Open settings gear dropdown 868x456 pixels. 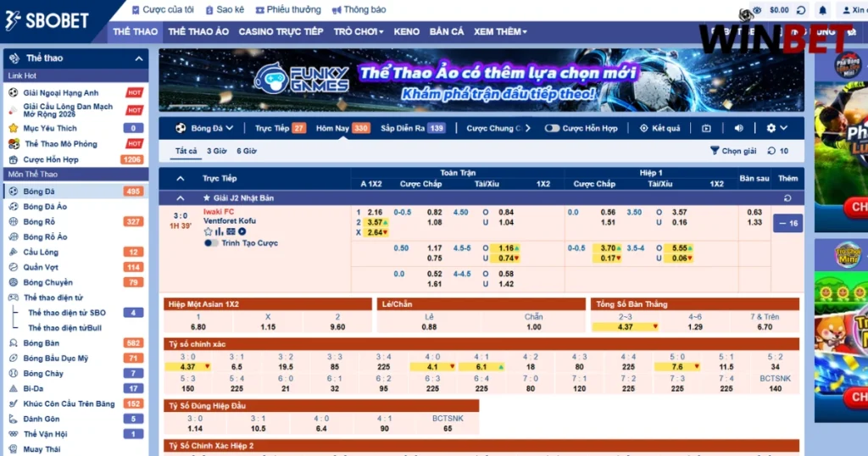[x=776, y=128]
